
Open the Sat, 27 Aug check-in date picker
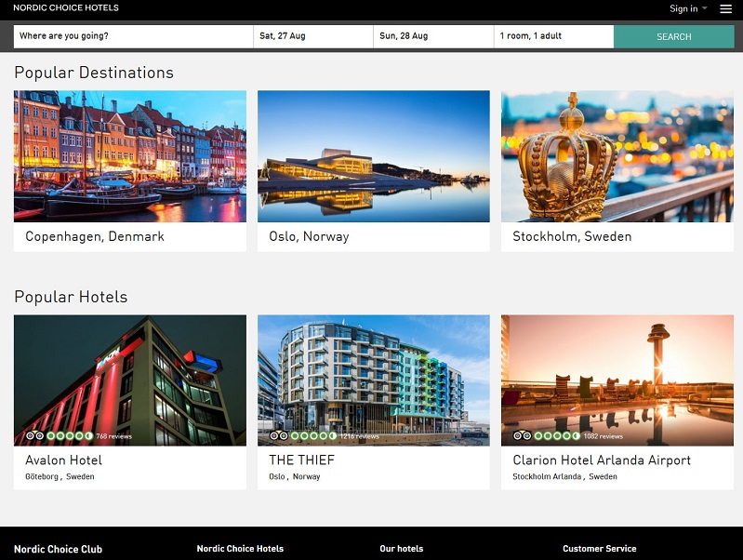point(313,36)
